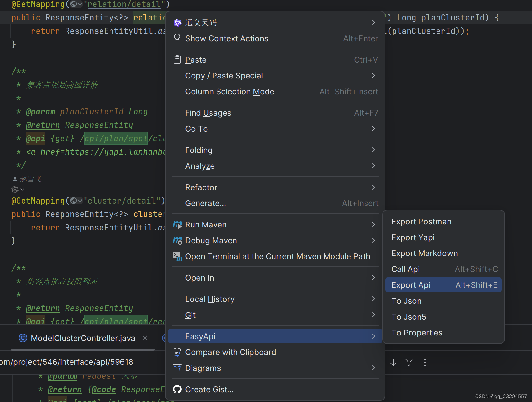
Task: Choose To Json5
Action: [444, 317]
